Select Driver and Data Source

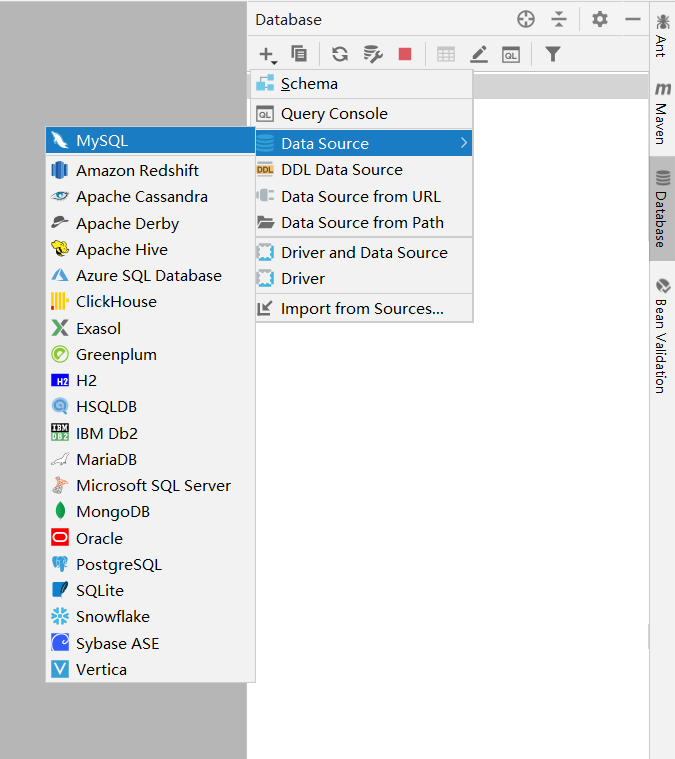coord(362,253)
